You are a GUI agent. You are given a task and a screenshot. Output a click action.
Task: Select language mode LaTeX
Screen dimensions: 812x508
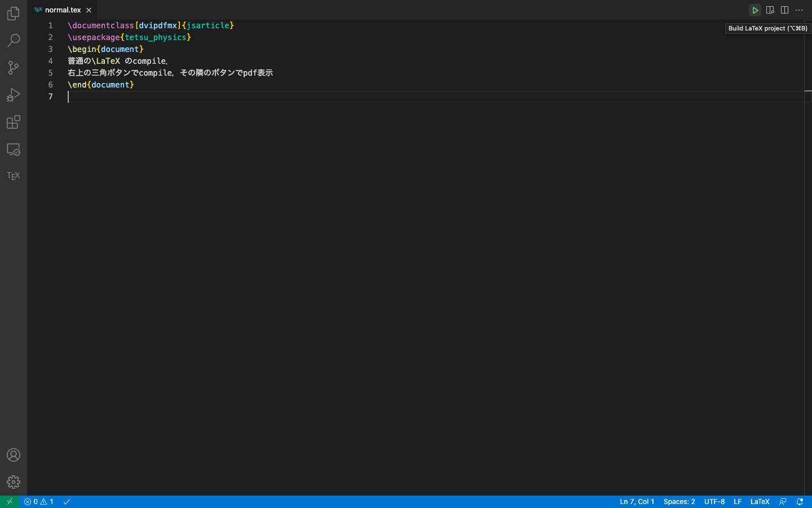760,502
